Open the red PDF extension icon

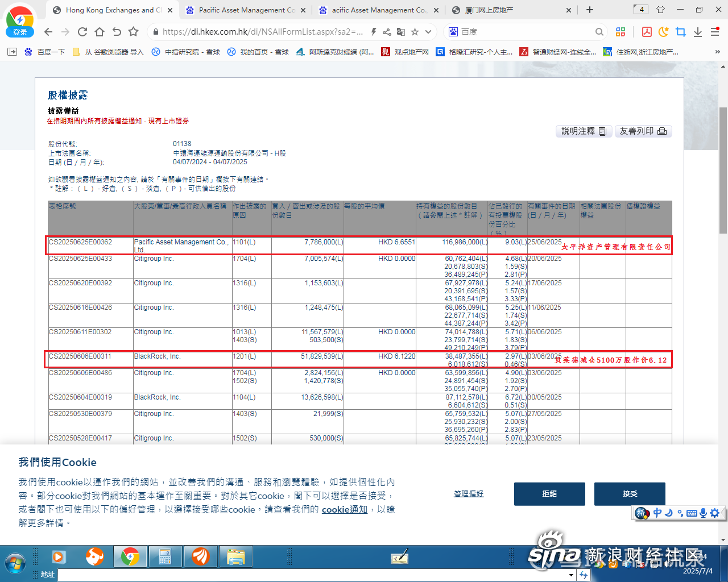647,32
